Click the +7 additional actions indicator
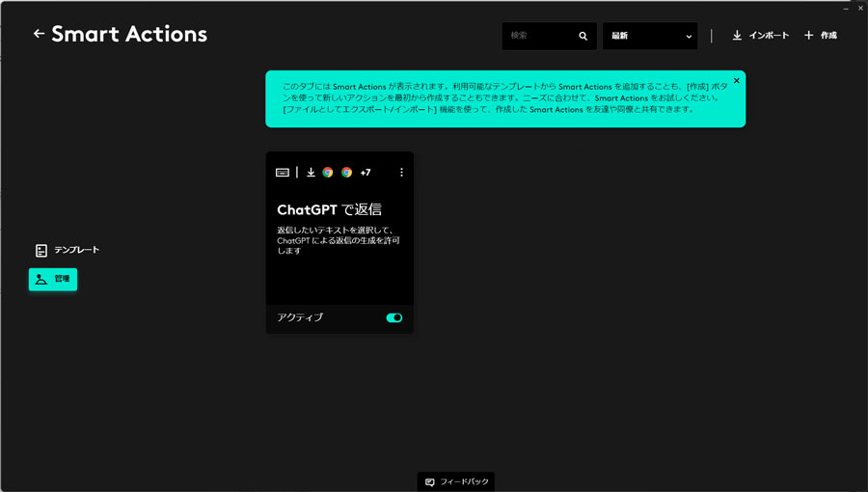The height and width of the screenshot is (492, 868). [x=366, y=173]
